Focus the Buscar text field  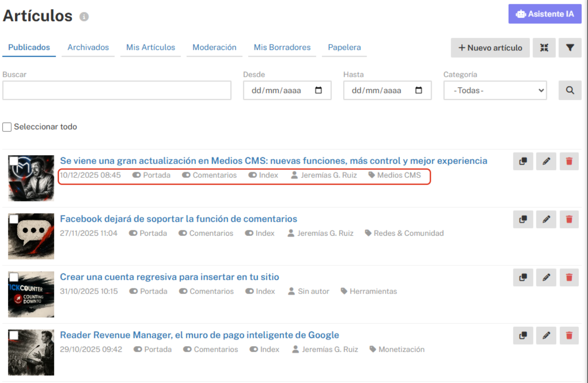tap(117, 90)
